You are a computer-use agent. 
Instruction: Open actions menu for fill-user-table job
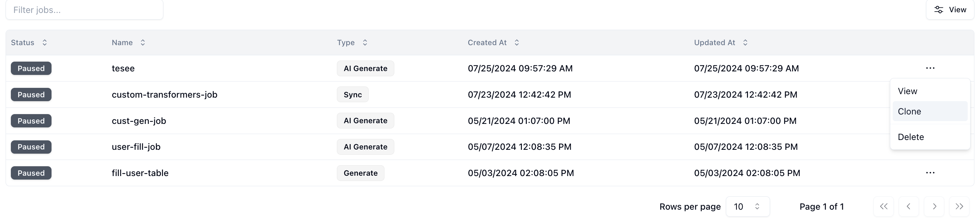930,173
